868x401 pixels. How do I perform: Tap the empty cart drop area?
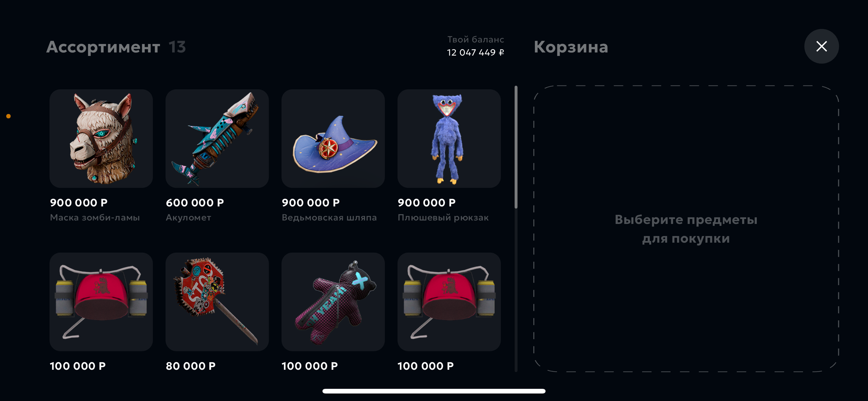click(x=686, y=229)
